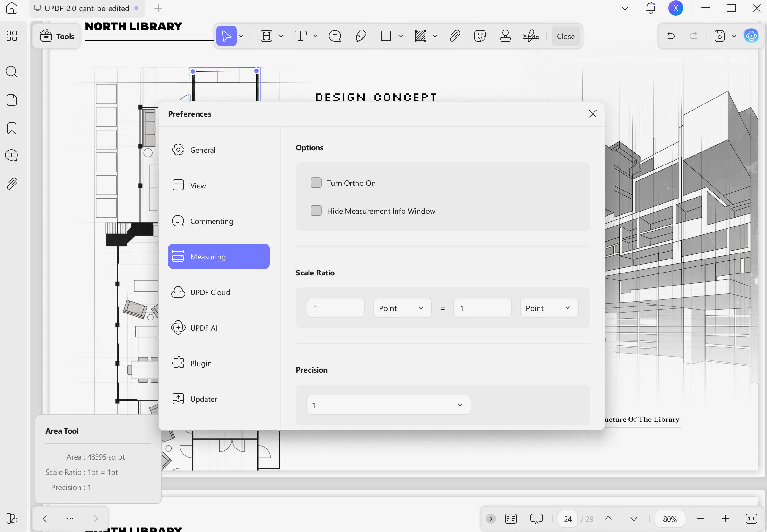Undo the last action
The image size is (767, 532).
pos(671,36)
